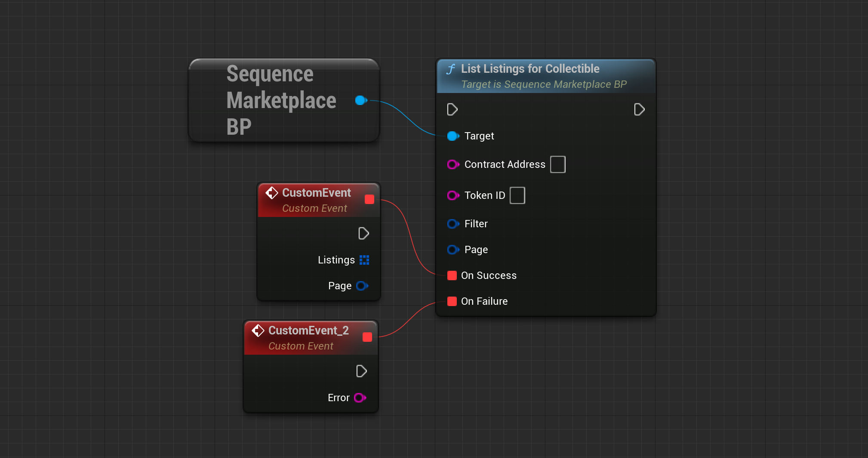
Task: Click the Sequence Marketplace BP output pin
Action: [x=361, y=100]
